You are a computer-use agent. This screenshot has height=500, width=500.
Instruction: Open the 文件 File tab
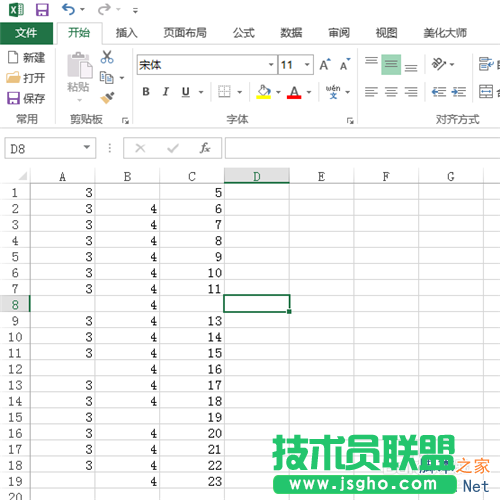[x=26, y=33]
